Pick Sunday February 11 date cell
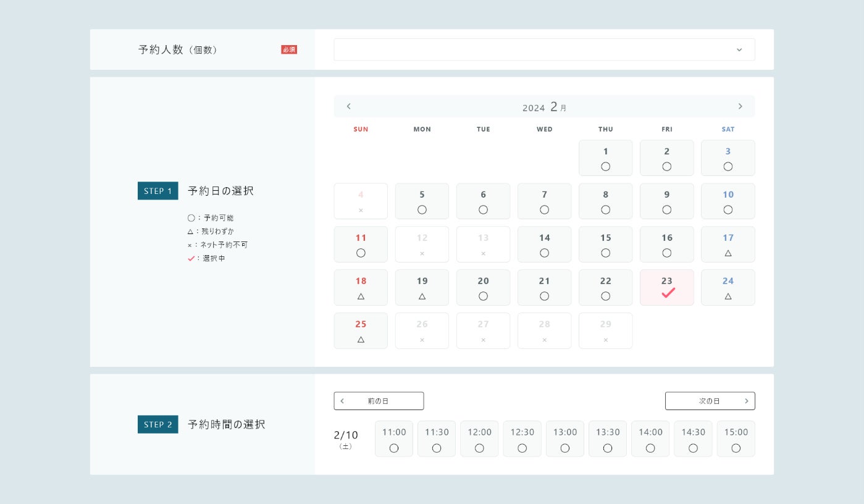 (x=361, y=245)
